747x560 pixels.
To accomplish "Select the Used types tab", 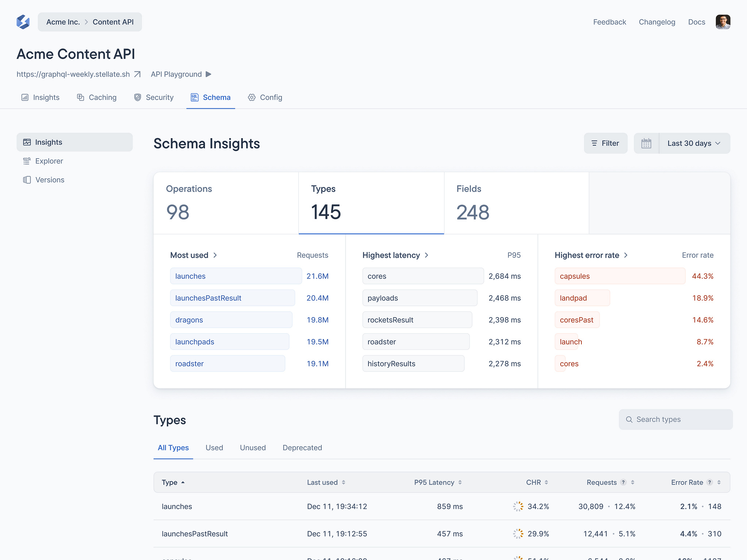I will point(214,448).
